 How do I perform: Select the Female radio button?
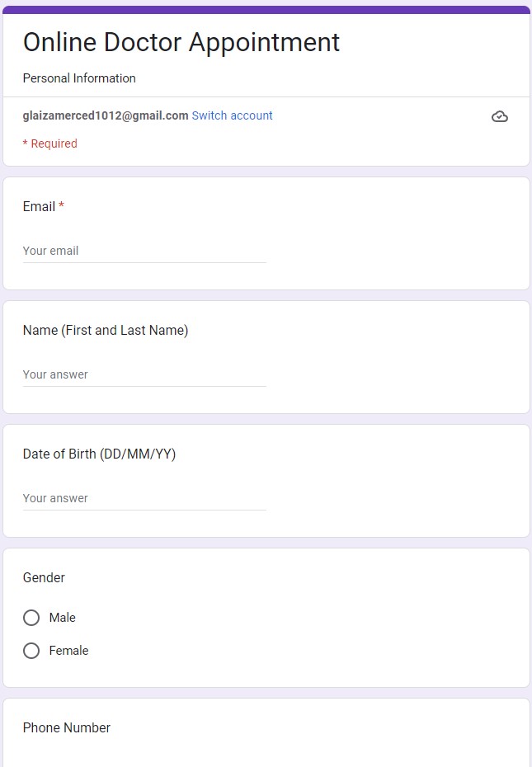[31, 651]
